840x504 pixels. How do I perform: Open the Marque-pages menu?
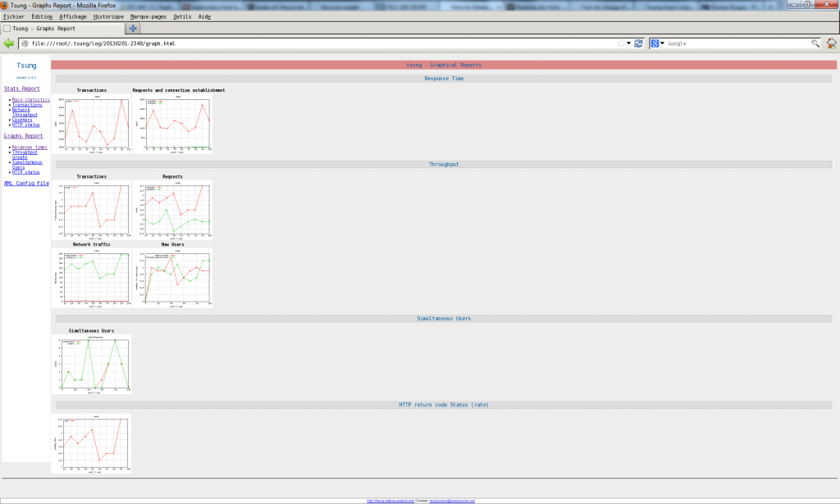pos(148,16)
